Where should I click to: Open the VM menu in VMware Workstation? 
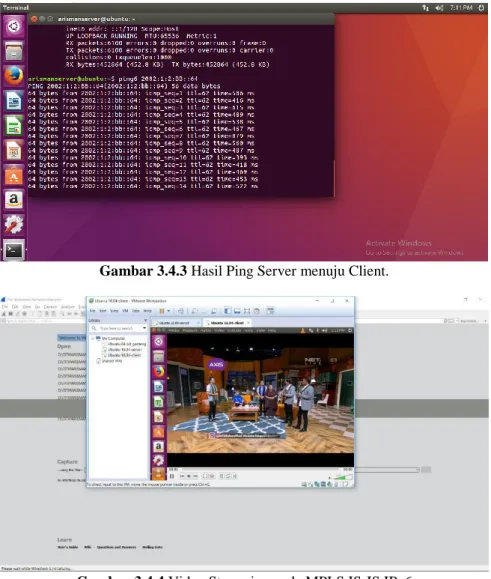125,311
